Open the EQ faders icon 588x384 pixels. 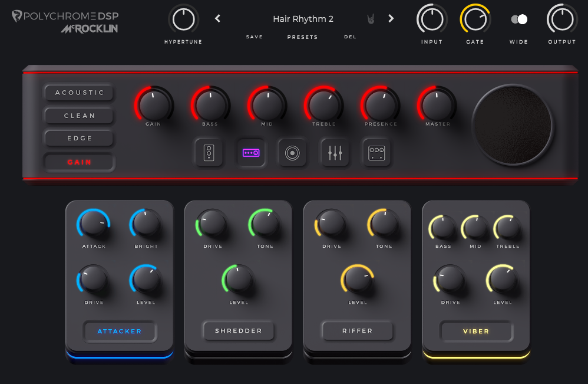(x=335, y=153)
